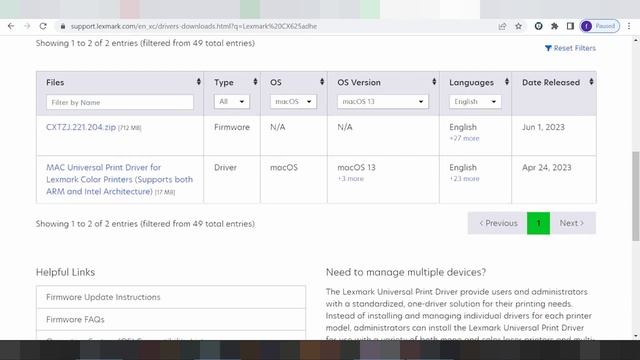Sort table by OS column arrows
The height and width of the screenshot is (360, 640).
322,82
